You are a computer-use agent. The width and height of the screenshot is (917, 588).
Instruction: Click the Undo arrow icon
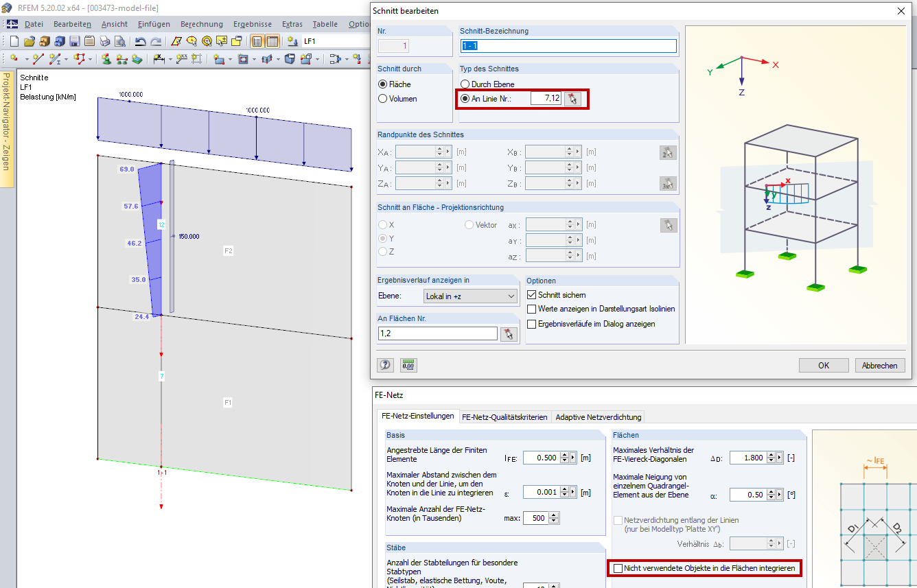click(x=140, y=41)
